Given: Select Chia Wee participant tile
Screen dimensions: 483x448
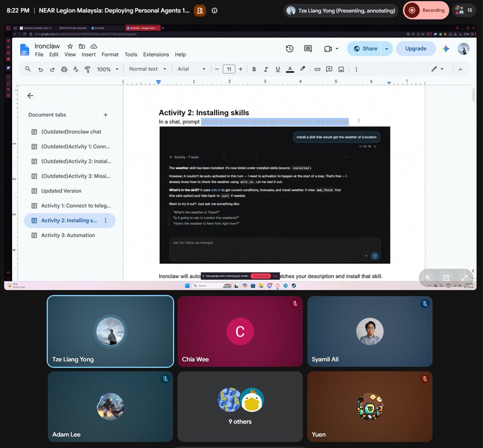Looking at the screenshot, I should coord(240,331).
